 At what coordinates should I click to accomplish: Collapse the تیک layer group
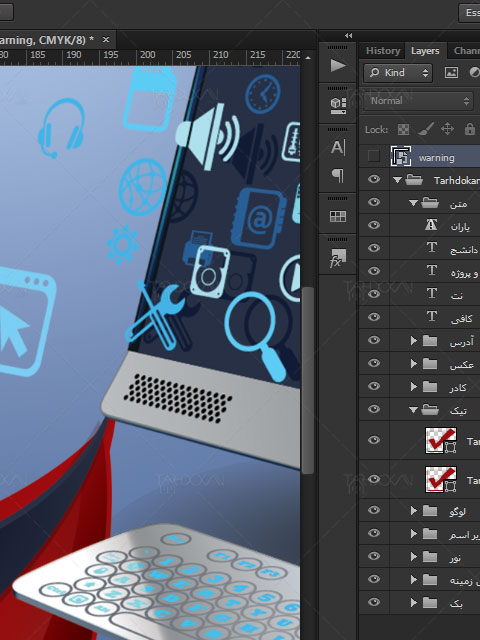413,409
